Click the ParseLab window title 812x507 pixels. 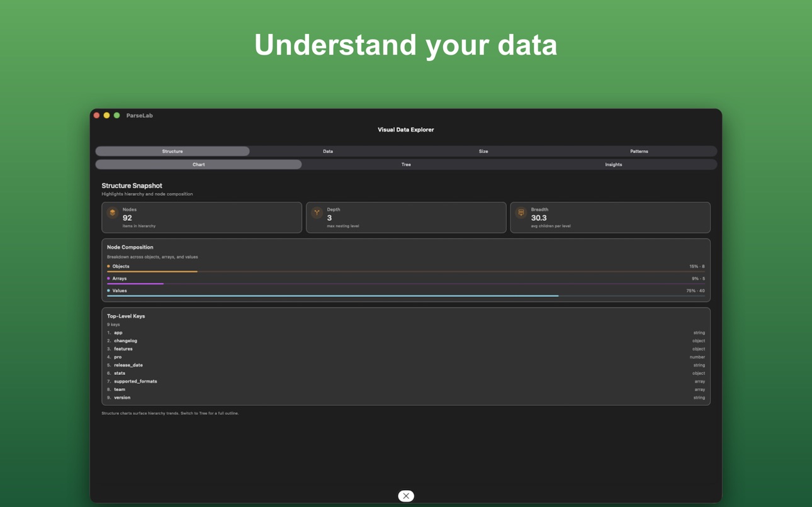(140, 116)
